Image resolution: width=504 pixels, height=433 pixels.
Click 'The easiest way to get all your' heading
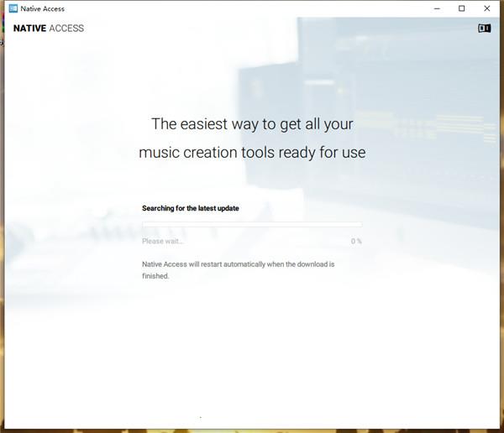pyautogui.click(x=252, y=124)
